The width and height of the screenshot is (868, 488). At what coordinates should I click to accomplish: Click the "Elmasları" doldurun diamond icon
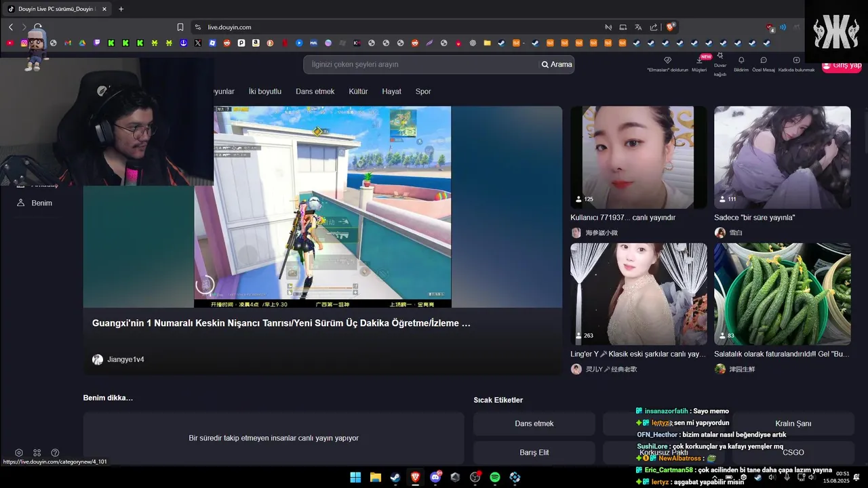pos(667,60)
